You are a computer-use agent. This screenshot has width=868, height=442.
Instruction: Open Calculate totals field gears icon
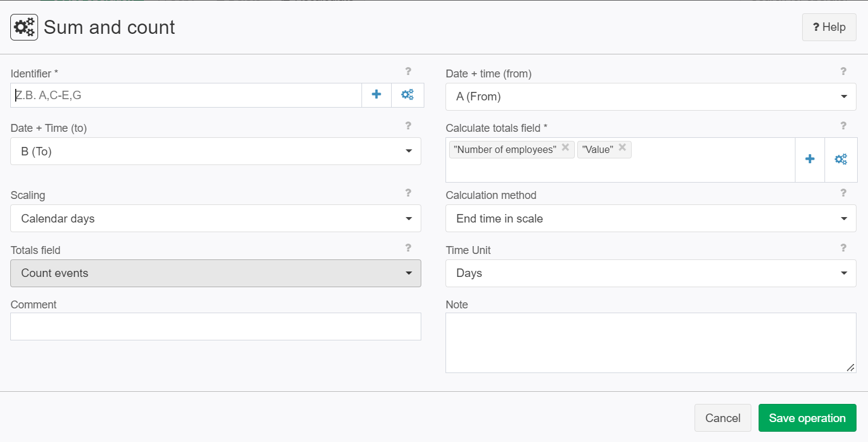(x=841, y=160)
